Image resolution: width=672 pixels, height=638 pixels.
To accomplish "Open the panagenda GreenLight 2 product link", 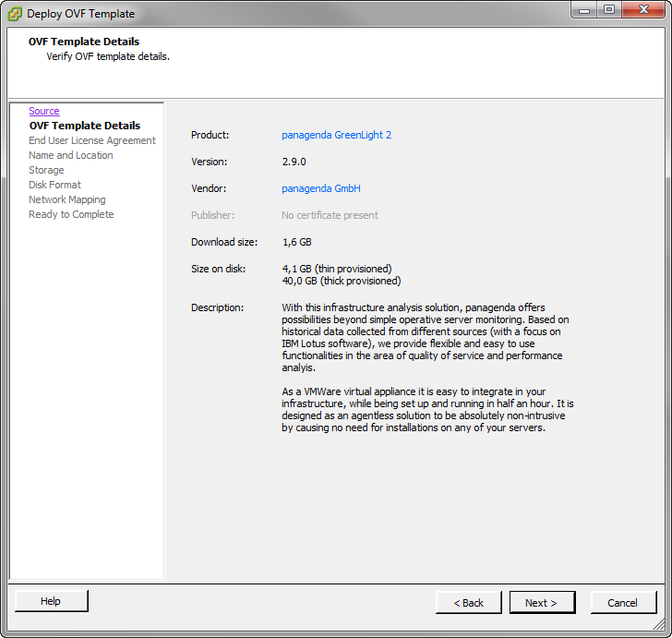I will (x=336, y=135).
